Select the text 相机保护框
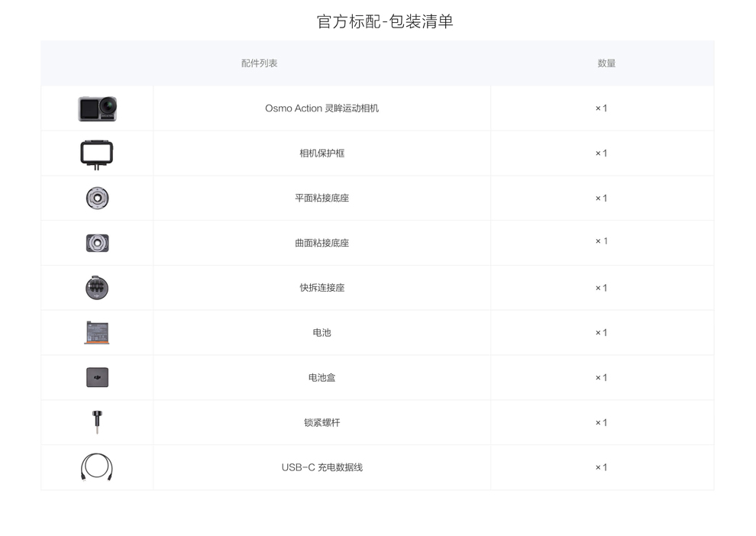 point(322,153)
